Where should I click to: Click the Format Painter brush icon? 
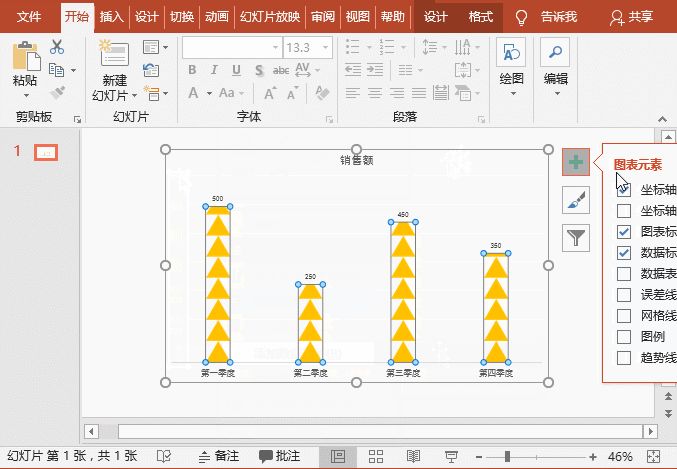pos(57,92)
